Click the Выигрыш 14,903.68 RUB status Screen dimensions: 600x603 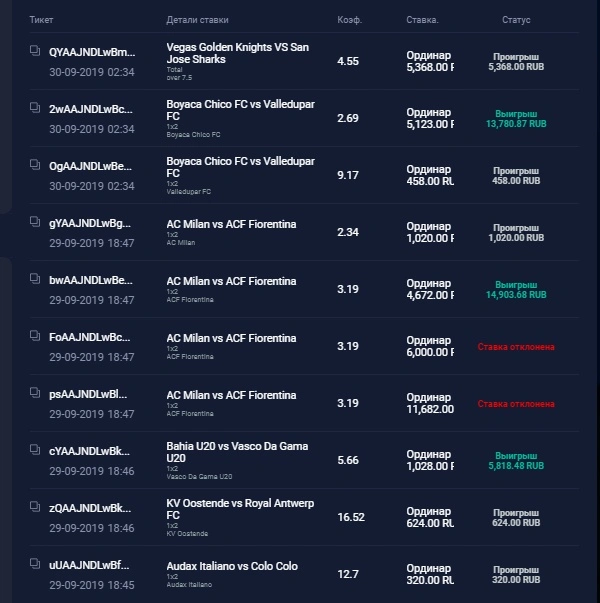pyautogui.click(x=516, y=290)
